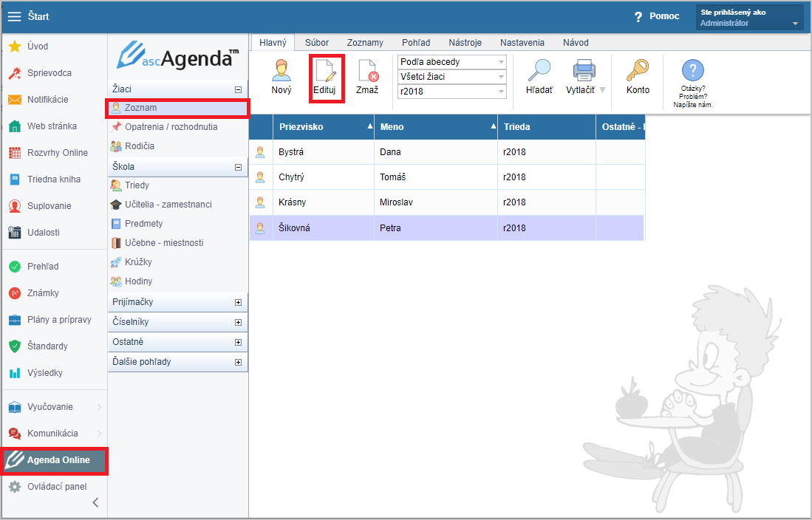Open the hamburger menu next to Štart

[15, 16]
